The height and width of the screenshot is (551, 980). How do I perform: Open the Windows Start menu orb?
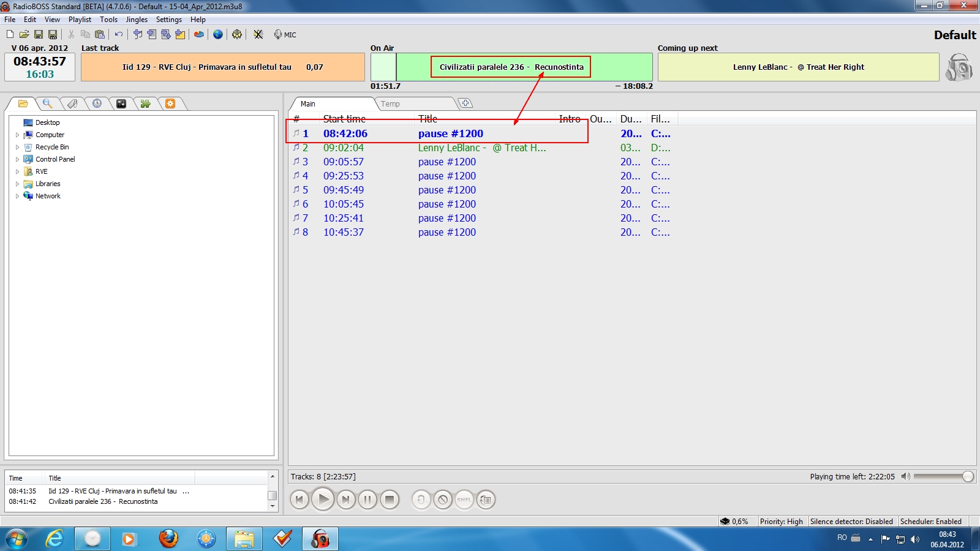pos(17,539)
